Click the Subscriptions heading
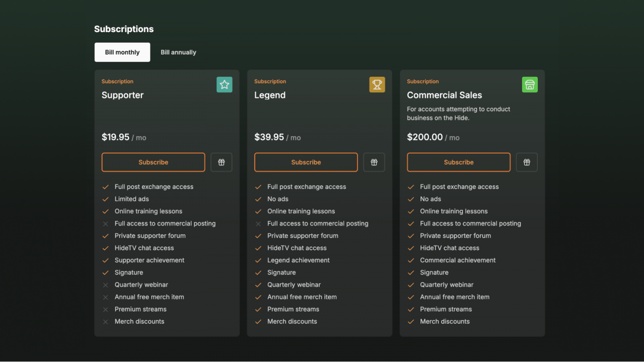The height and width of the screenshot is (362, 644). click(124, 29)
